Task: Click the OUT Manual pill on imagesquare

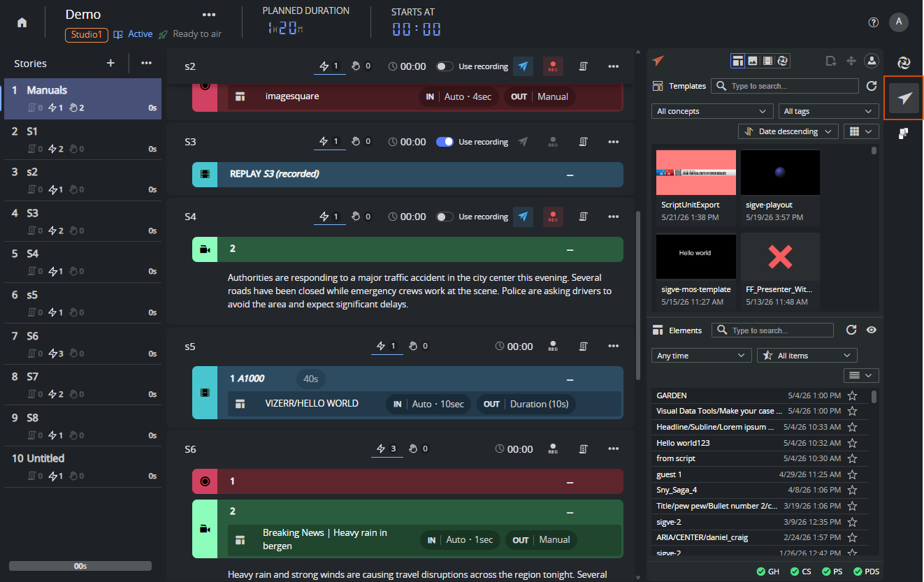Action: click(x=539, y=96)
